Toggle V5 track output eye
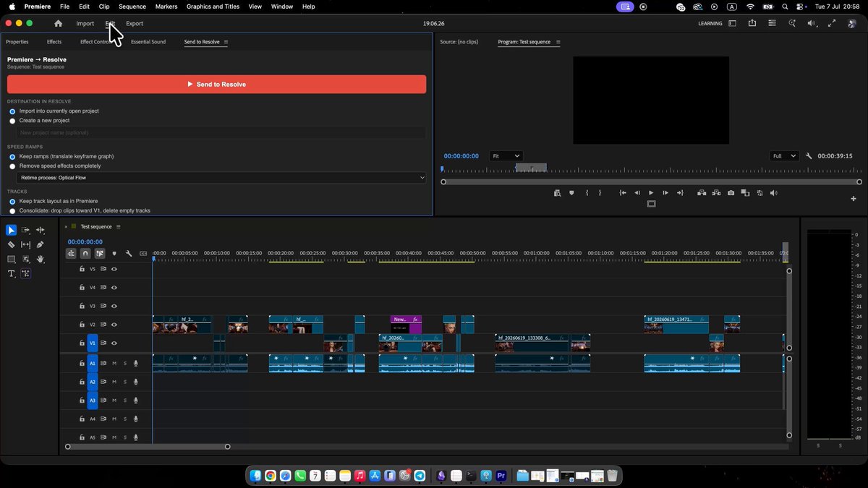This screenshot has width=868, height=488. (114, 269)
